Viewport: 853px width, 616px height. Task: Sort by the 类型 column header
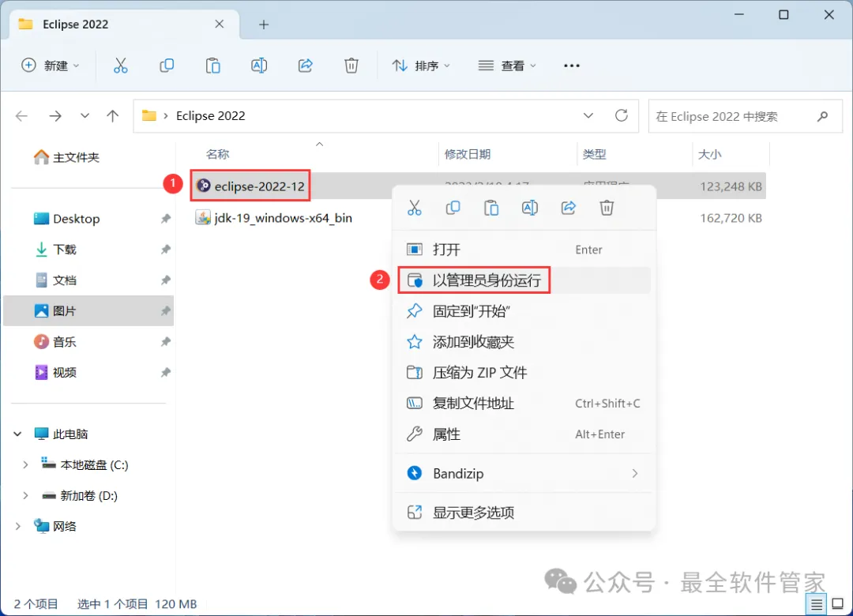594,155
